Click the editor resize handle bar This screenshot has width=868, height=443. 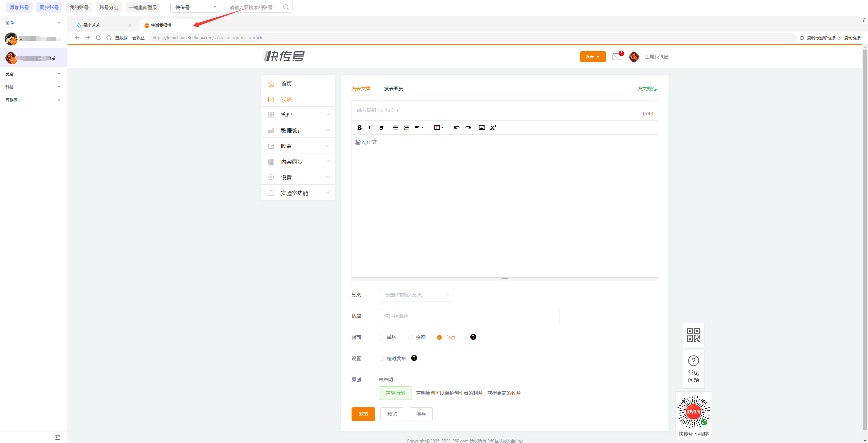505,279
